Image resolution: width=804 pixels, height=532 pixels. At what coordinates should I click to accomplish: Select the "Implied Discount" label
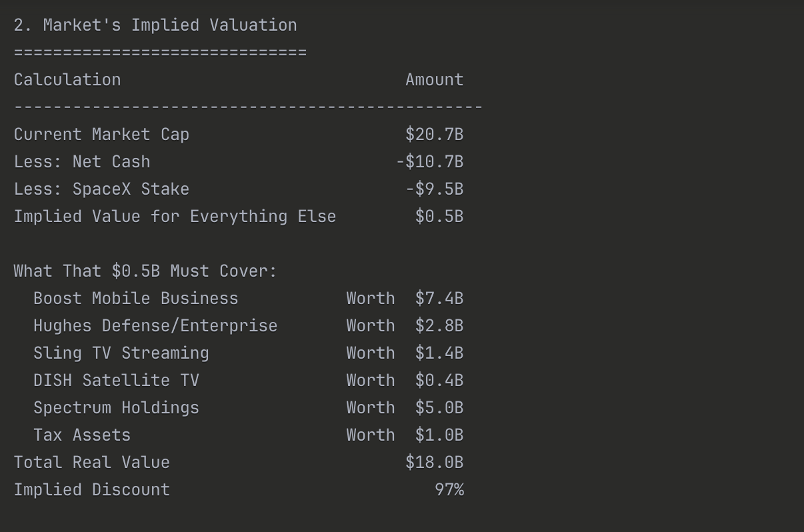pos(92,490)
